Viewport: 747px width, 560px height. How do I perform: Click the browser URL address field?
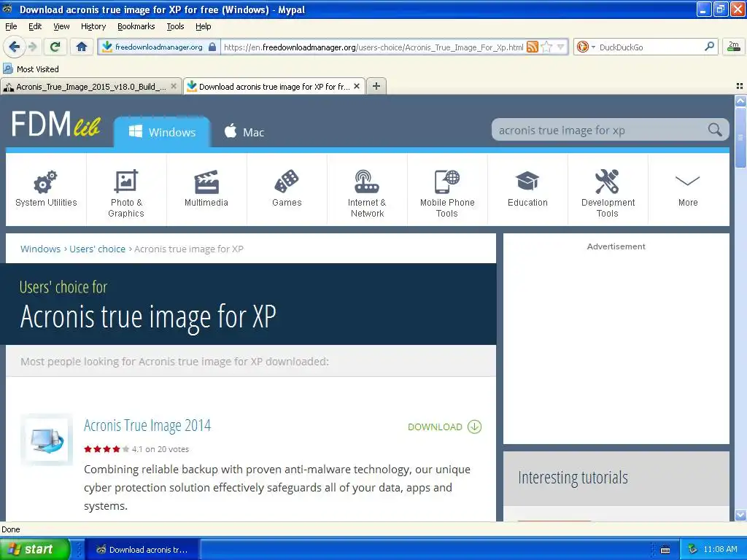tap(373, 47)
